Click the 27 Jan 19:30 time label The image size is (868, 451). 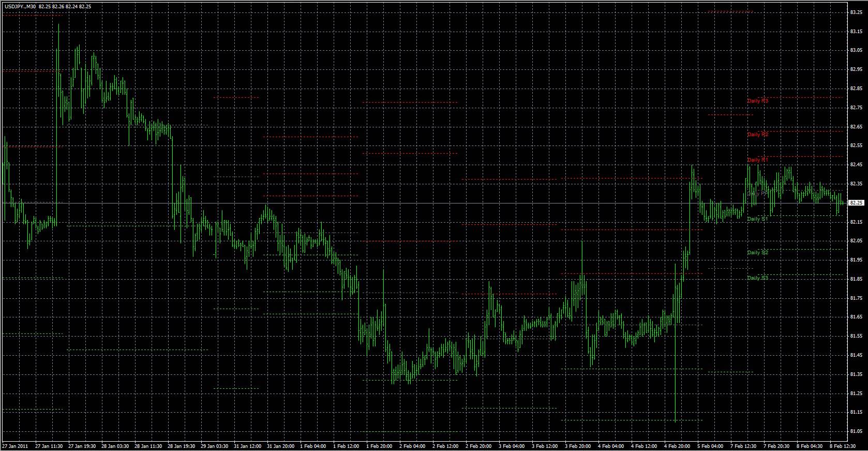(83, 446)
